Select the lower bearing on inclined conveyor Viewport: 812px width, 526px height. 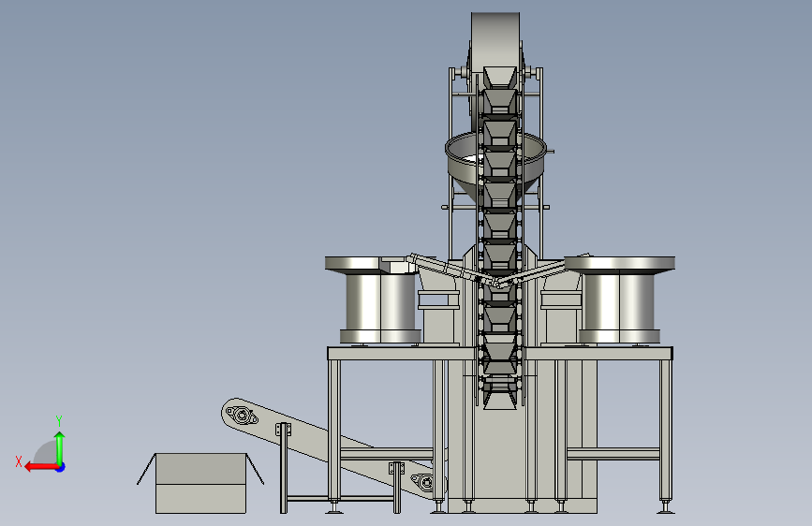(x=424, y=483)
